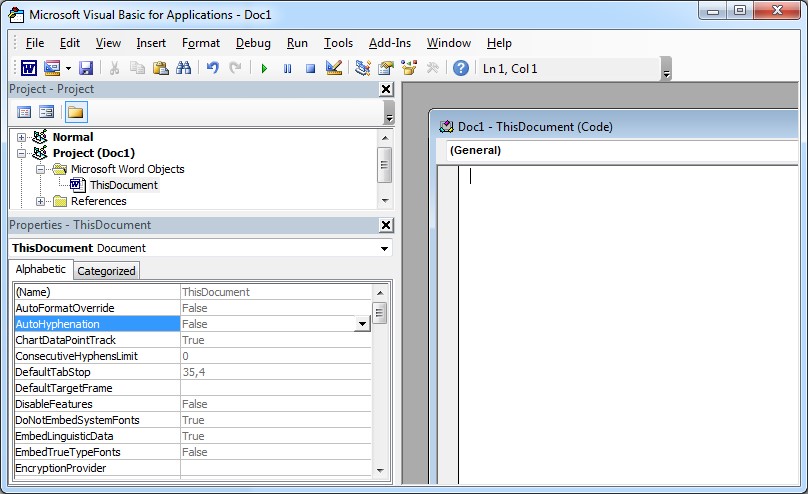Viewport: 808px width, 494px height.
Task: Open Properties Window toolbar icon
Action: coord(385,68)
